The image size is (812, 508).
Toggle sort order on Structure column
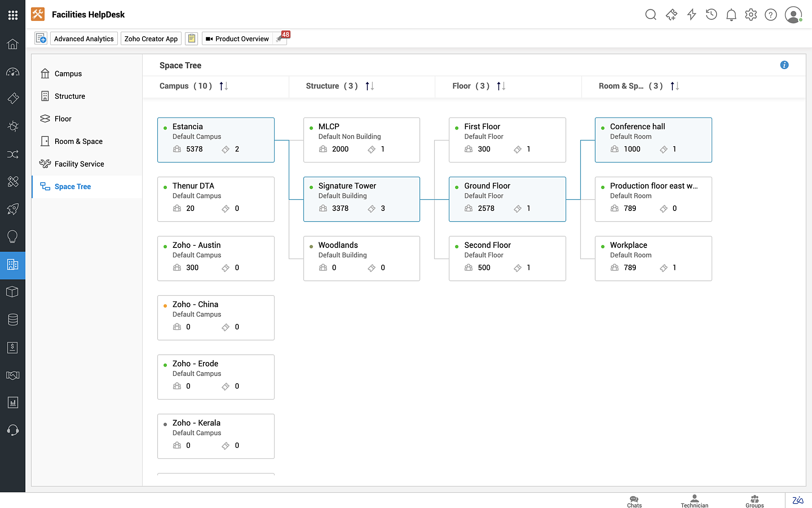369,86
